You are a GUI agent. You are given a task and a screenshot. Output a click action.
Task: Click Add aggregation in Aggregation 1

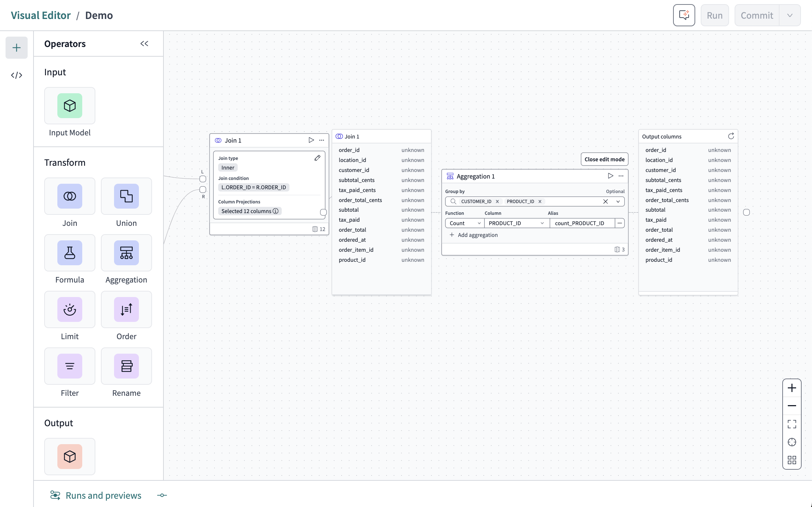(474, 235)
